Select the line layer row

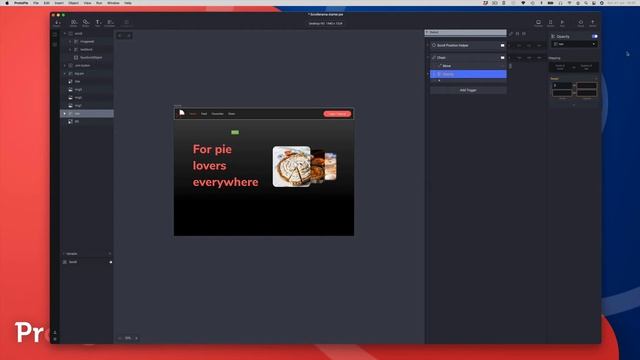pos(87,82)
